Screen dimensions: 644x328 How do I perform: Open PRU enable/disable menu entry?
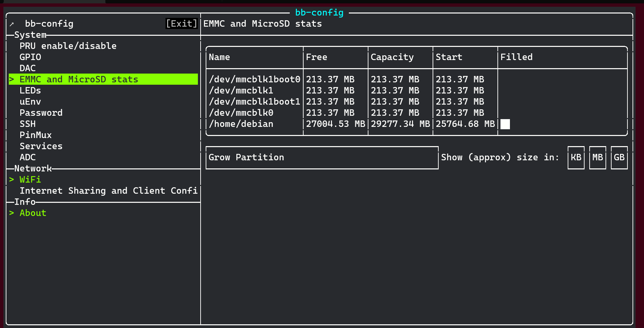pyautogui.click(x=68, y=46)
